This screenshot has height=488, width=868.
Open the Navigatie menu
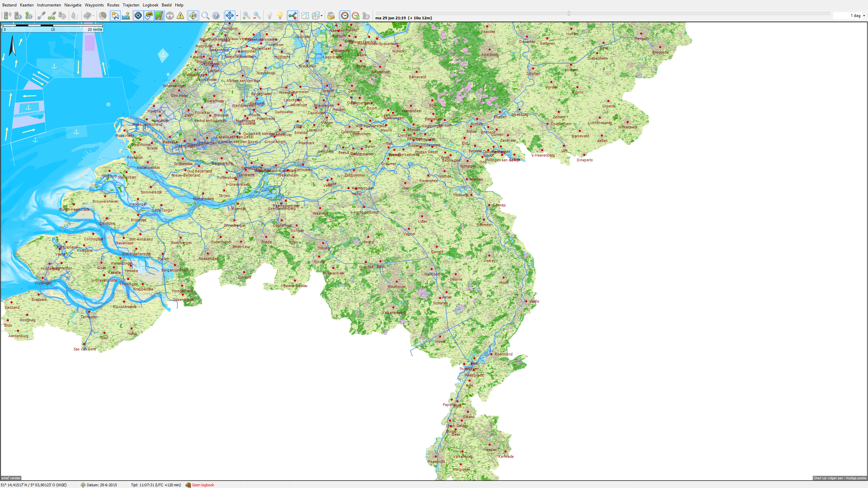[x=73, y=5]
